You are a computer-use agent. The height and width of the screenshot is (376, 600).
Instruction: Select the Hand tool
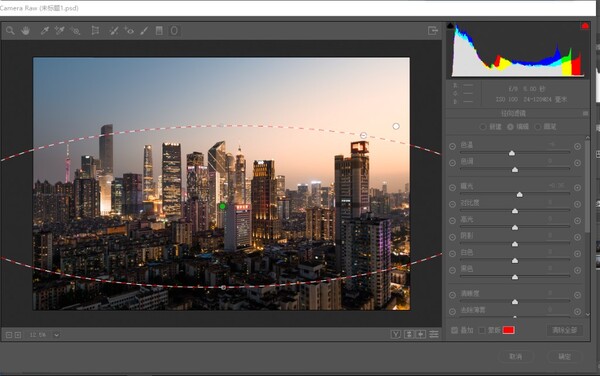(x=25, y=31)
